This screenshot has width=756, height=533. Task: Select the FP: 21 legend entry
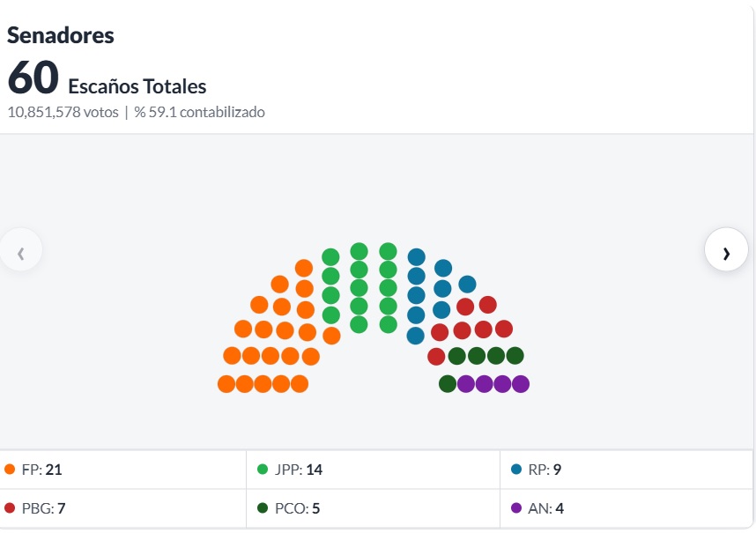(x=122, y=470)
